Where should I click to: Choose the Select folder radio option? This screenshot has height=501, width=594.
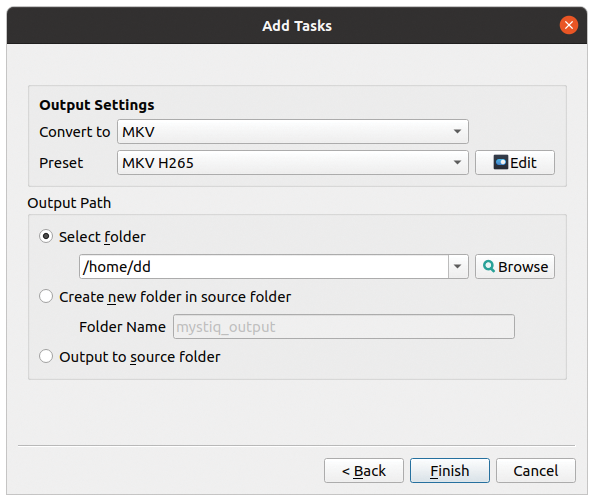click(x=46, y=237)
